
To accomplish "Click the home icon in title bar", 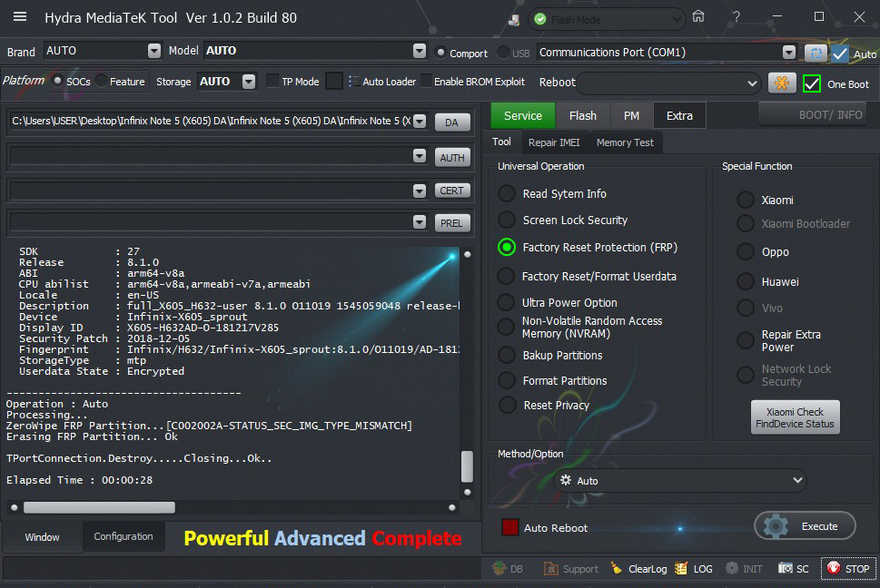I will [x=698, y=16].
